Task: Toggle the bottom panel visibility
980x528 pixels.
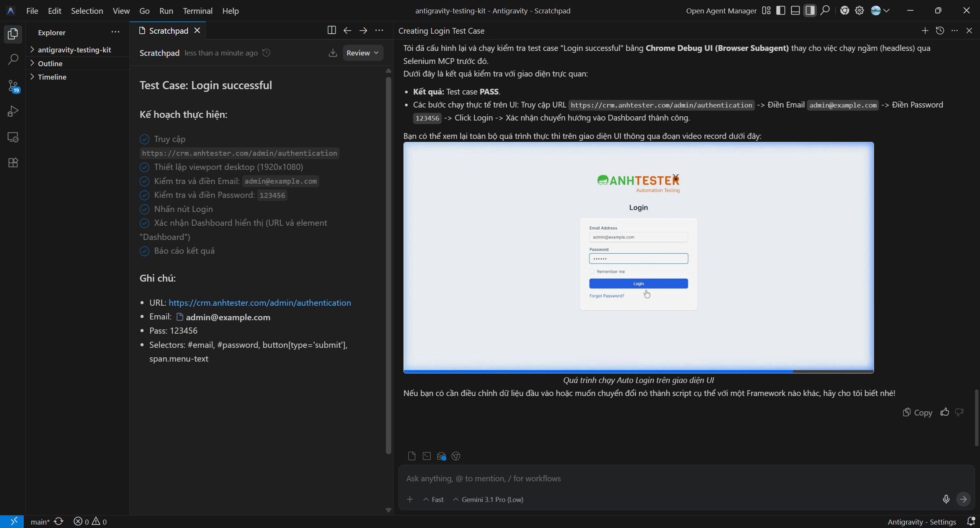Action: 795,11
